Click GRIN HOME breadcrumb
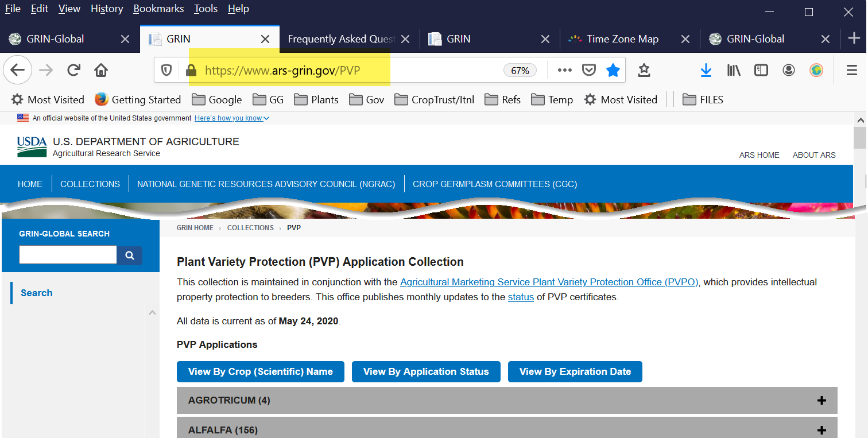Image resolution: width=868 pixels, height=438 pixels. 195,228
